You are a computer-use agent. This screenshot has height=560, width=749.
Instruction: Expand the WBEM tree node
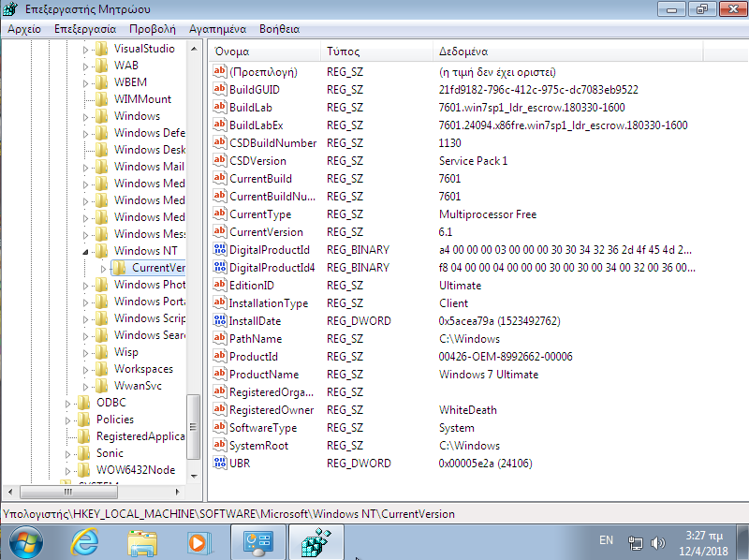click(85, 83)
